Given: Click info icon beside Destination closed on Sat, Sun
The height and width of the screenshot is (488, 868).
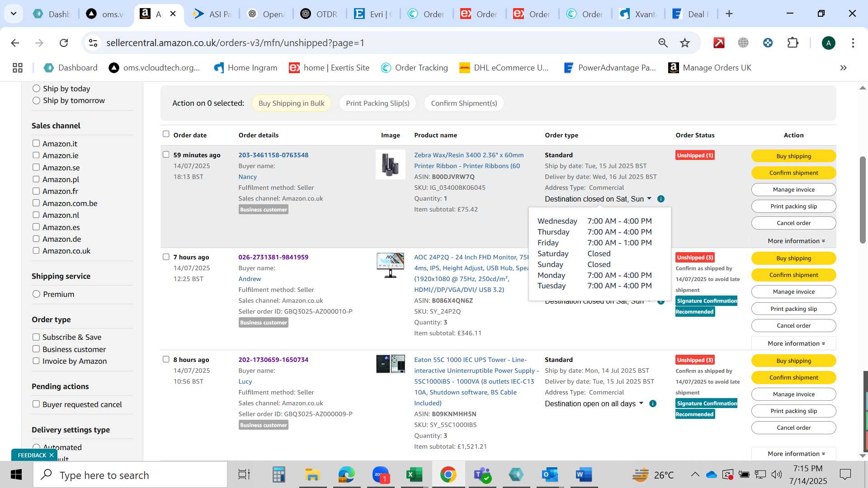Looking at the screenshot, I should point(661,199).
